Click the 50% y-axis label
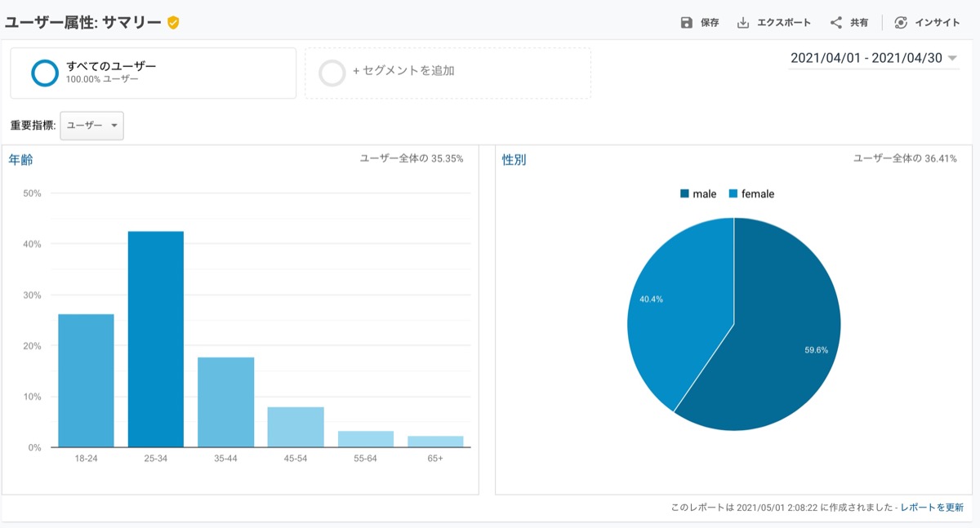This screenshot has width=980, height=528. pyautogui.click(x=33, y=193)
